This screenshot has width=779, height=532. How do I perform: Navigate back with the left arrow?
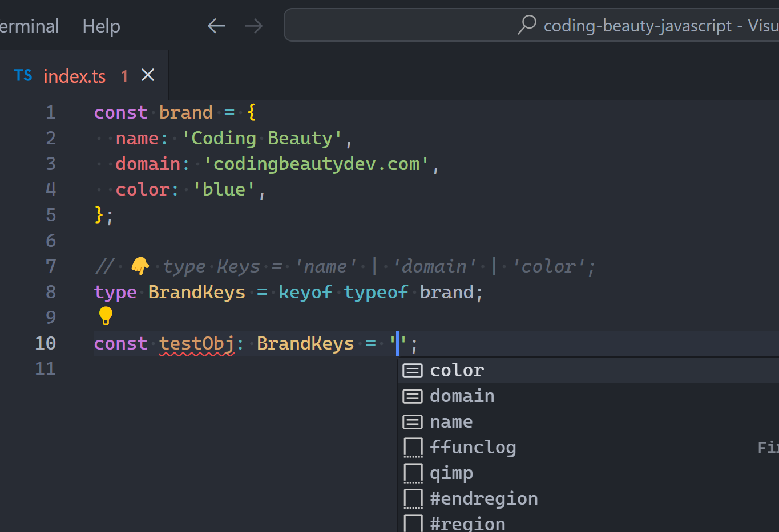coord(216,25)
